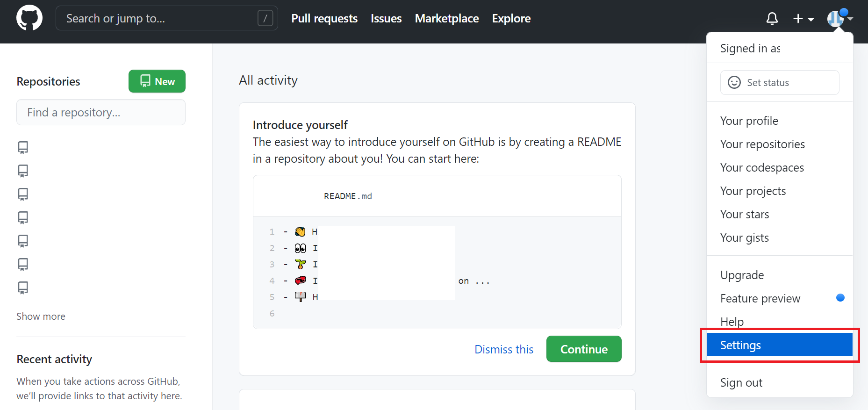The width and height of the screenshot is (868, 410).
Task: Open Pull requests page
Action: [x=324, y=18]
